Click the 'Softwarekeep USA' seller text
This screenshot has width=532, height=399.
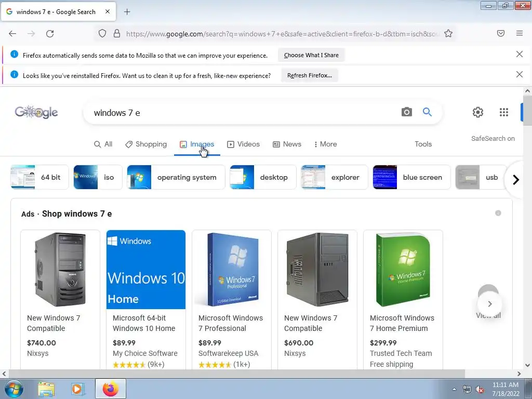229,353
